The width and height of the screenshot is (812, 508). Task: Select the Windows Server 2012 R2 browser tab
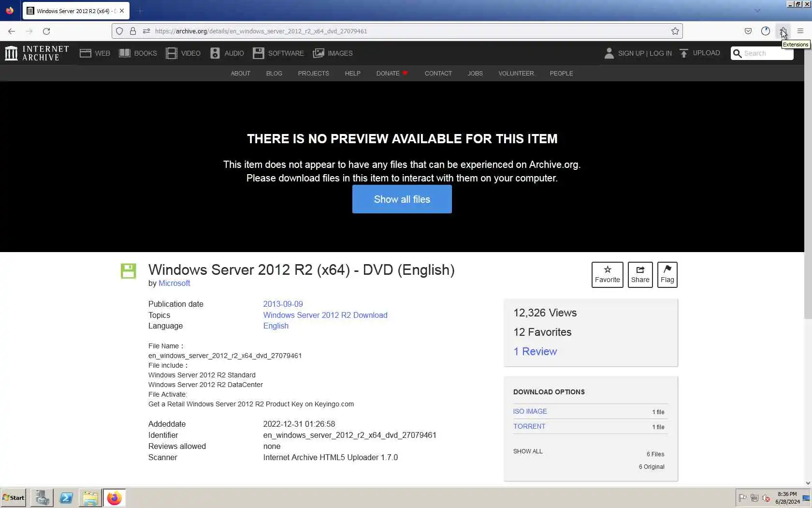tap(76, 11)
